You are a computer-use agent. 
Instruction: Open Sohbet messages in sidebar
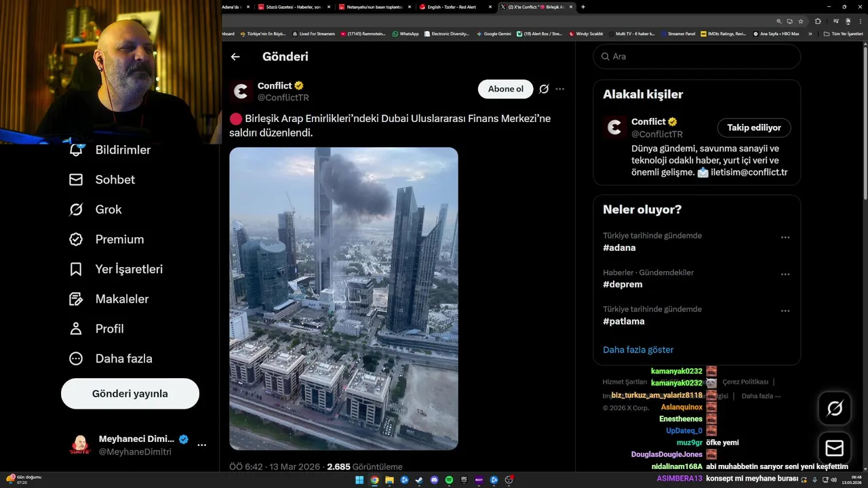click(102, 180)
